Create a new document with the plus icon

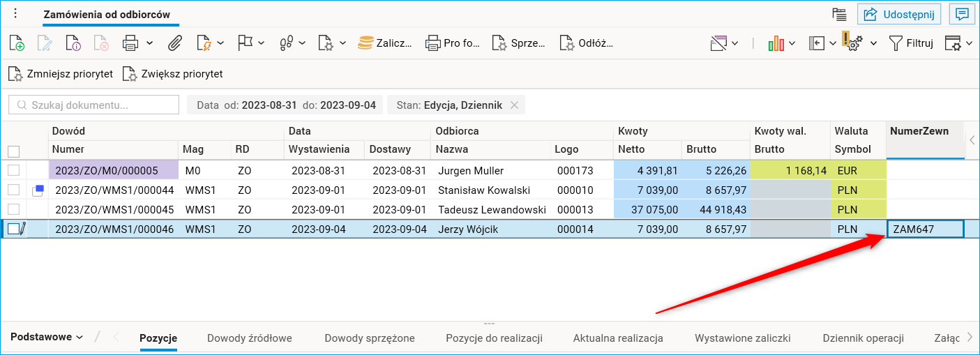pos(17,43)
